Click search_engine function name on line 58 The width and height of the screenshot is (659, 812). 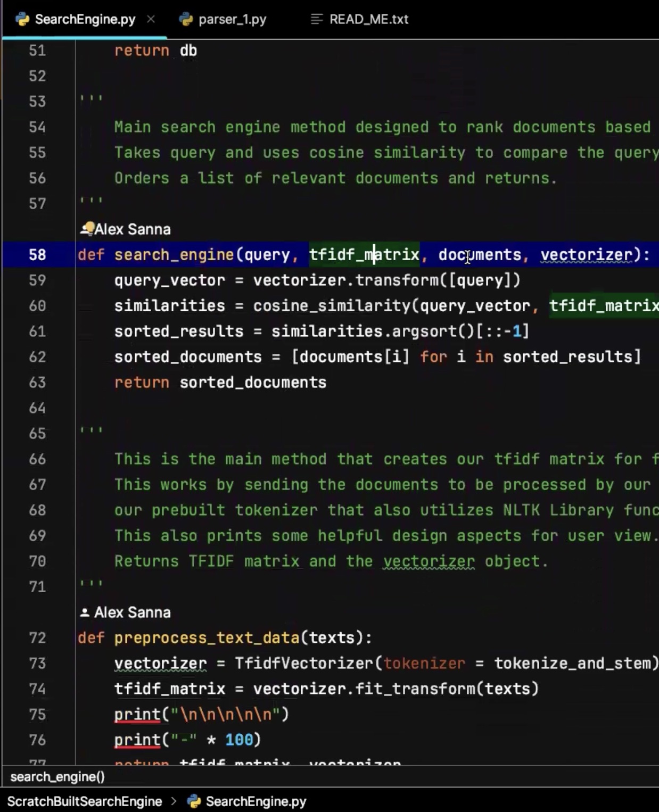(x=174, y=254)
